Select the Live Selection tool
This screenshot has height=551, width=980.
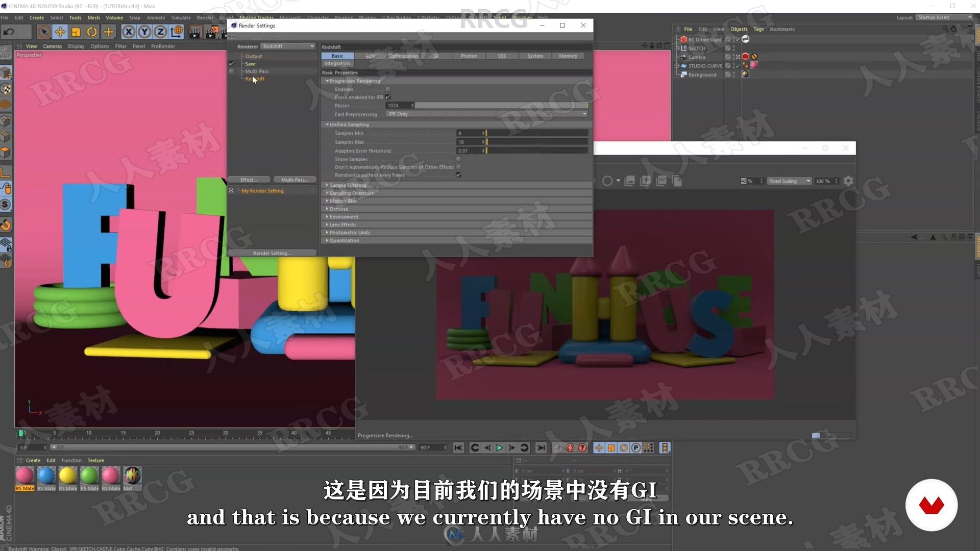tap(44, 32)
